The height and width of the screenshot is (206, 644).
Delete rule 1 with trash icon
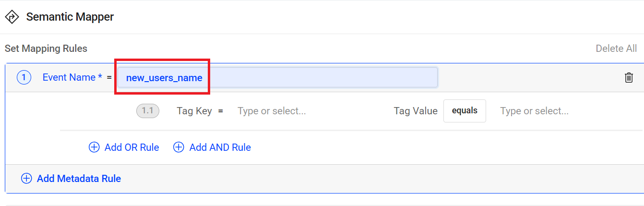pos(629,77)
